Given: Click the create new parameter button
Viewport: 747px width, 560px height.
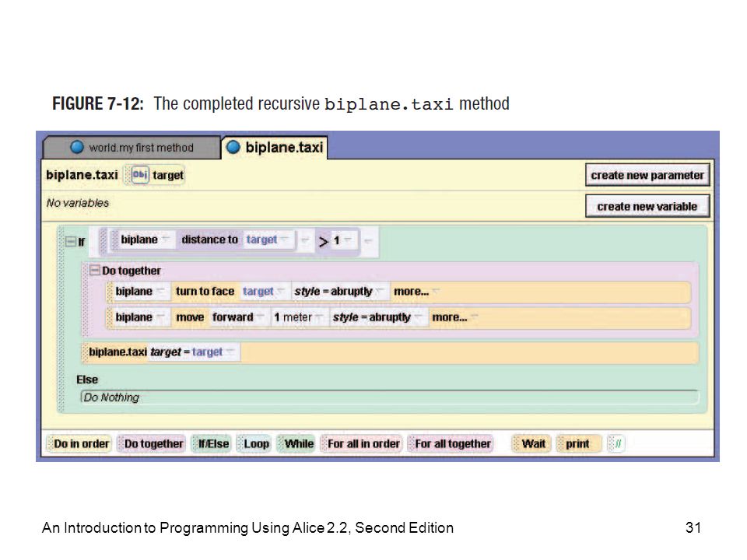Looking at the screenshot, I should [x=647, y=175].
